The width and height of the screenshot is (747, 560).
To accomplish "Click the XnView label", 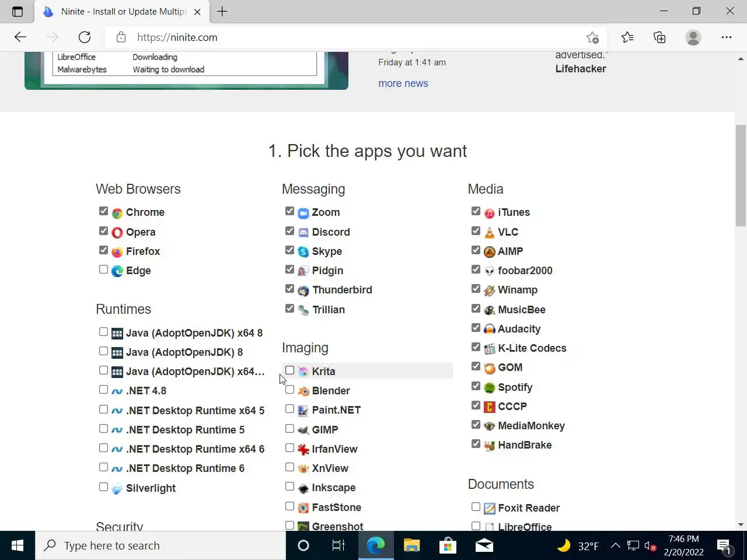I will (330, 468).
